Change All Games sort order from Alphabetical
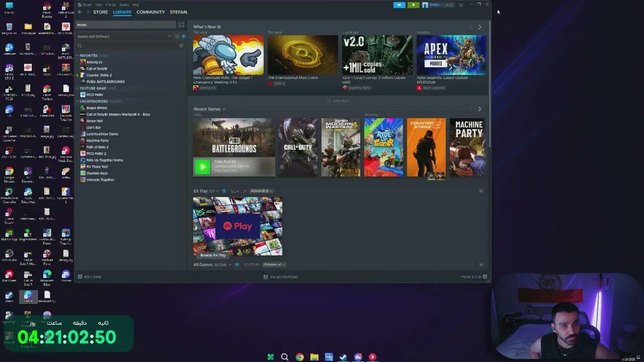Image resolution: width=644 pixels, height=362 pixels. 274,264
